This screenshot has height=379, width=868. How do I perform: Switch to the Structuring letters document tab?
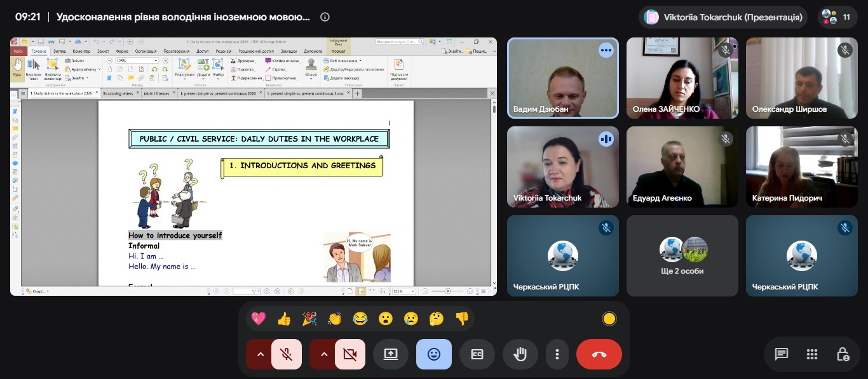(x=118, y=93)
